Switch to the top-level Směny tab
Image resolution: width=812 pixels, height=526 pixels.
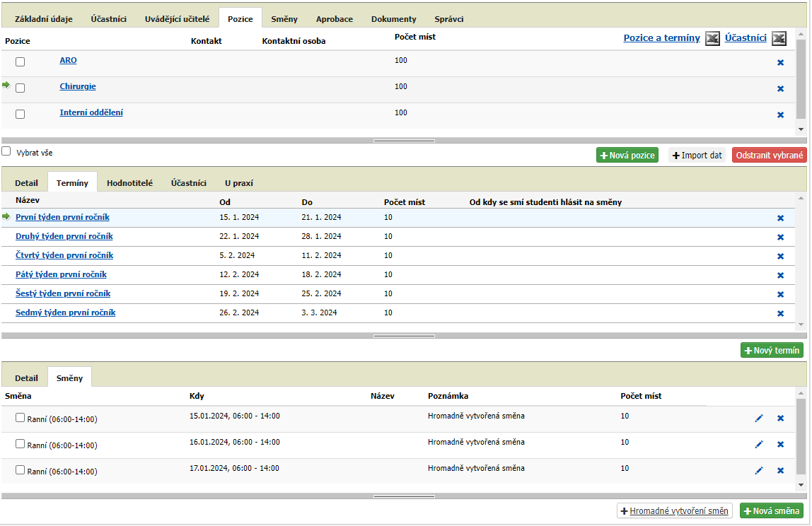284,19
